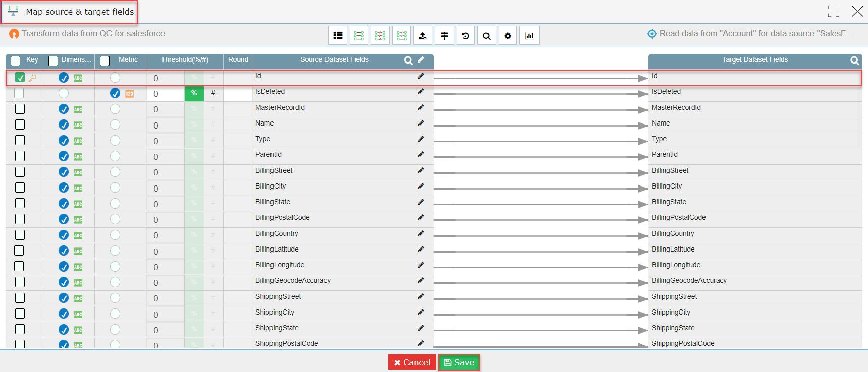Image resolution: width=868 pixels, height=372 pixels.
Task: Click the unmap all fields icon
Action: tap(380, 36)
